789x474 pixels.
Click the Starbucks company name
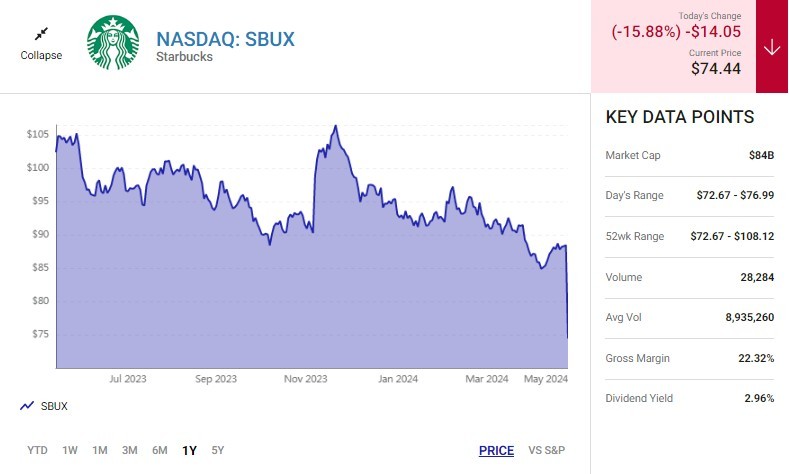pyautogui.click(x=184, y=57)
